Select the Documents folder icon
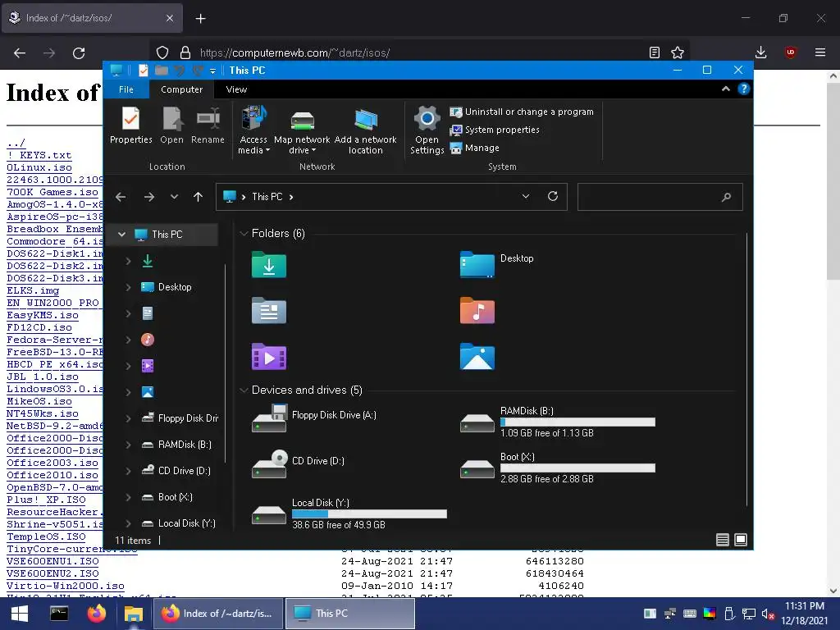Viewport: 840px width, 630px height. (x=269, y=311)
